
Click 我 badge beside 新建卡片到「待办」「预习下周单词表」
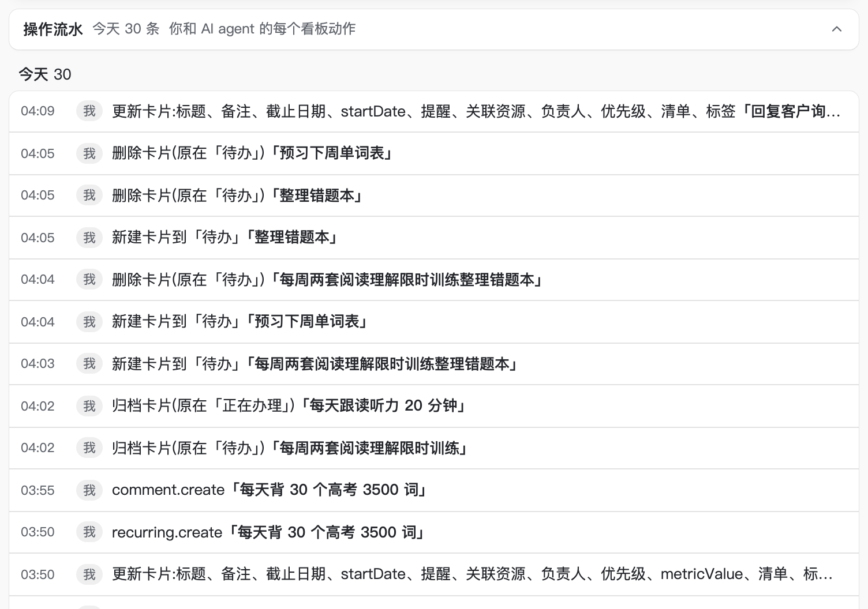click(89, 322)
